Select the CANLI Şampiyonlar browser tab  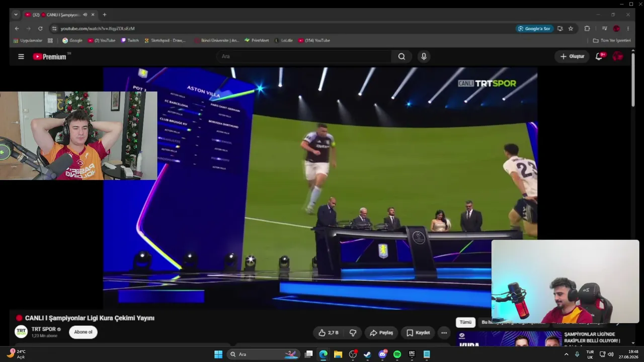click(60, 15)
